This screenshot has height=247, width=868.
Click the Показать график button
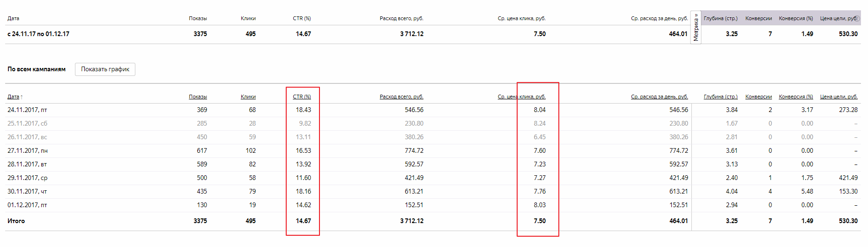click(x=105, y=69)
